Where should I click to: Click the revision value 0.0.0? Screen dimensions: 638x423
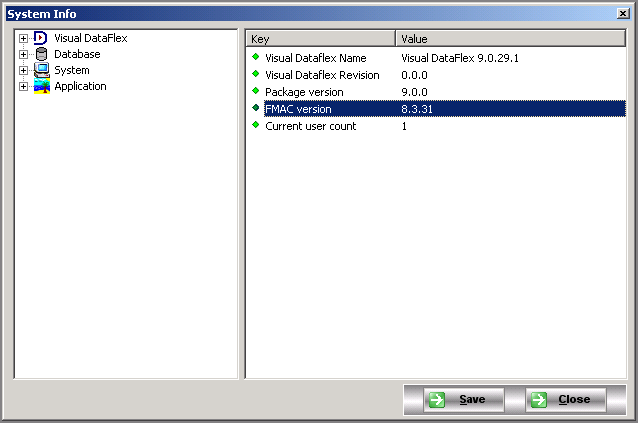(414, 75)
